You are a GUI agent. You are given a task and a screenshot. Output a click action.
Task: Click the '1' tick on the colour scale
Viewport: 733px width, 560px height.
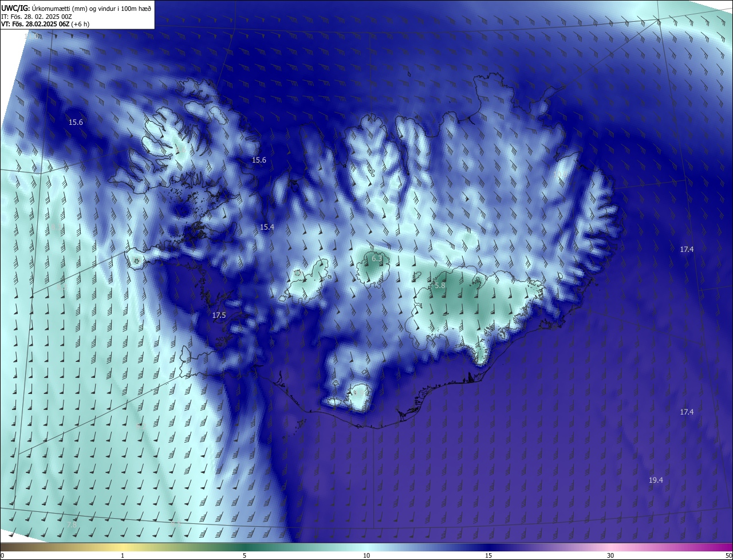(123, 556)
